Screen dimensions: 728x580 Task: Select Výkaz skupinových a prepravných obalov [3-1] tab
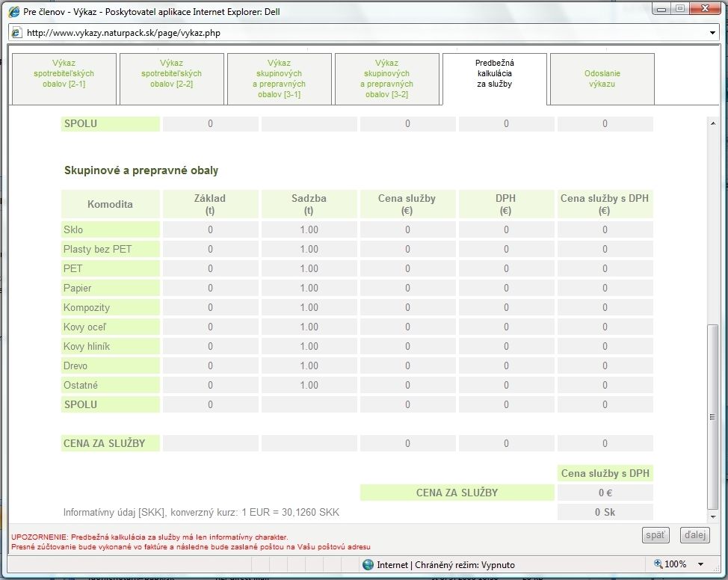[x=279, y=79]
